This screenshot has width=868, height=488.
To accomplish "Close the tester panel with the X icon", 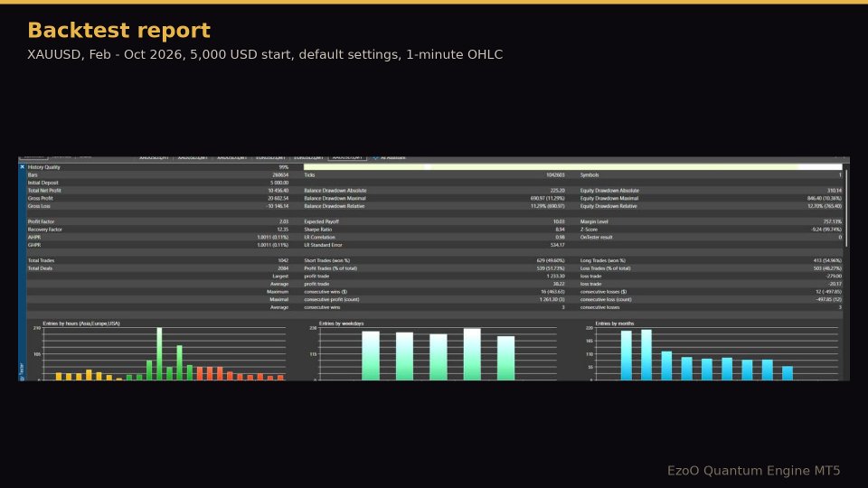I will (22, 166).
